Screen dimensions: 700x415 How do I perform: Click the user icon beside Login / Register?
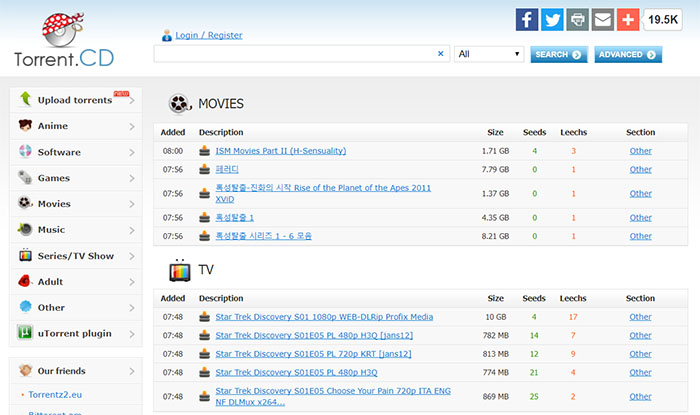(x=167, y=35)
